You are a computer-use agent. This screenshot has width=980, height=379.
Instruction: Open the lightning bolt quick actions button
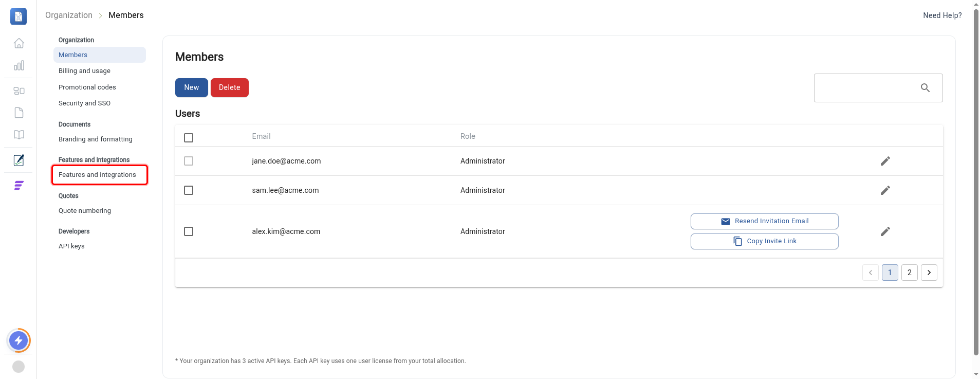point(19,340)
